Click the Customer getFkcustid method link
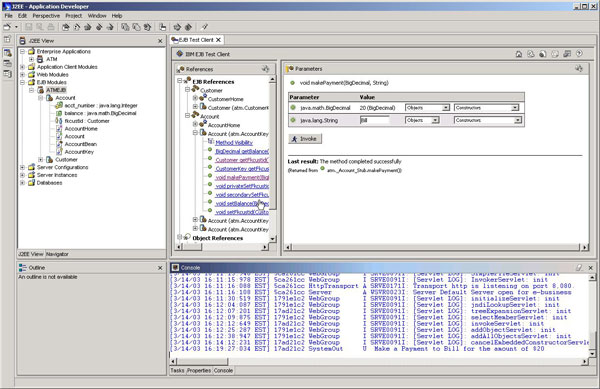 242,160
